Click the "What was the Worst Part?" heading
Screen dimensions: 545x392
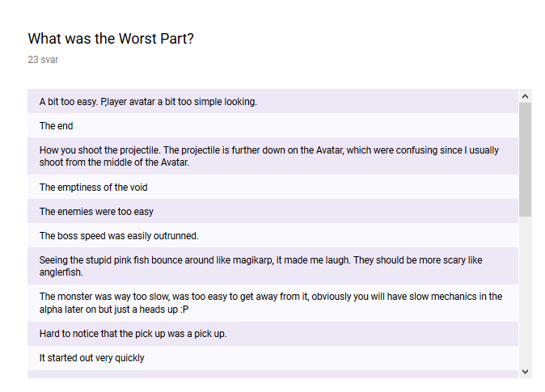(111, 39)
